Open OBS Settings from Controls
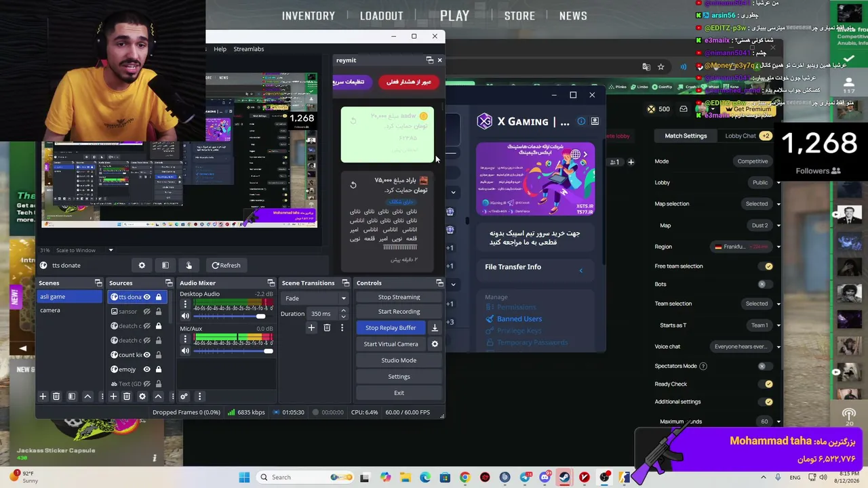 399,377
